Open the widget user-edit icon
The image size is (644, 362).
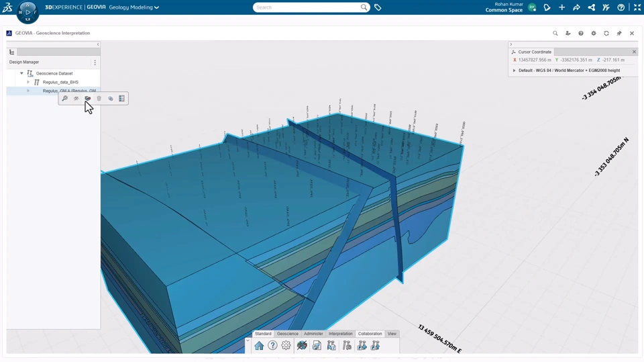(x=568, y=34)
